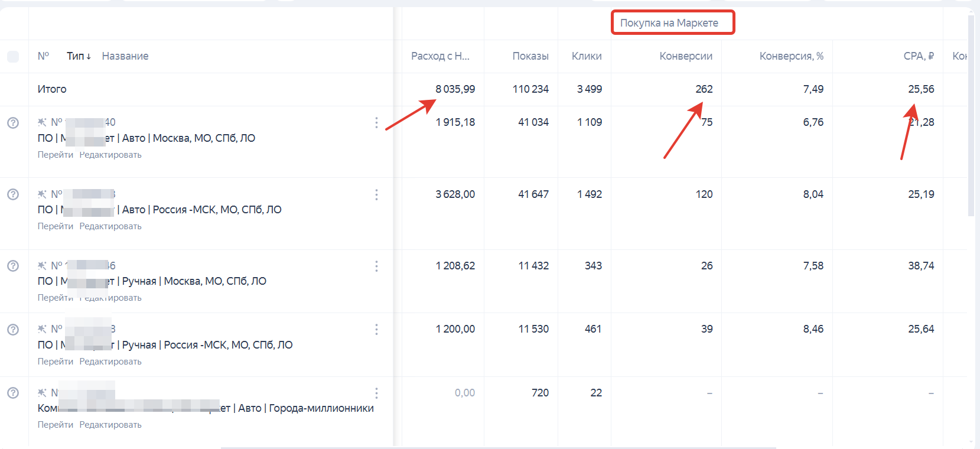Sort by the Конверсии column header
Viewport: 980px width, 449px height.
point(686,56)
